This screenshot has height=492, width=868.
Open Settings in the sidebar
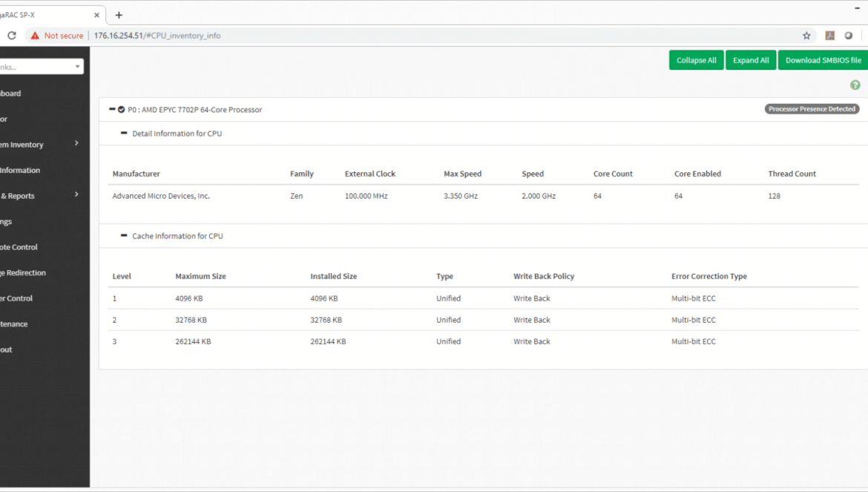point(6,221)
